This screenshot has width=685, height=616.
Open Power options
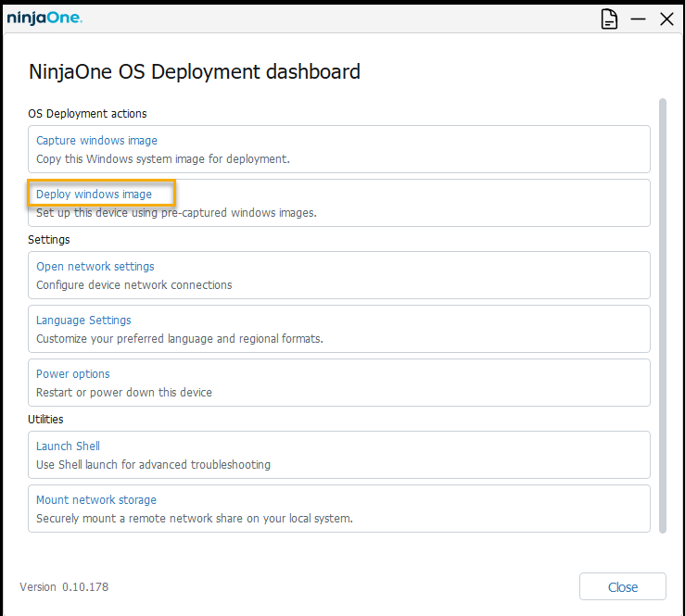(72, 374)
